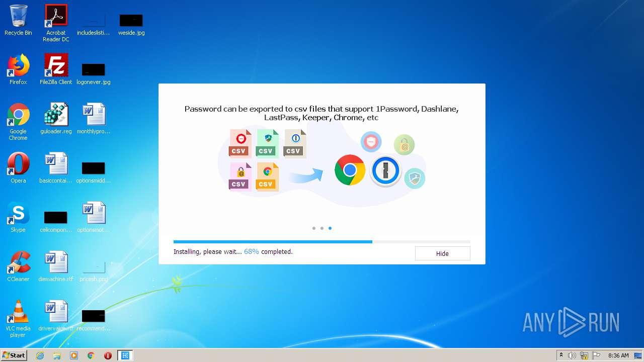
Task: Select the includeslisti... file on desktop
Action: 94,24
